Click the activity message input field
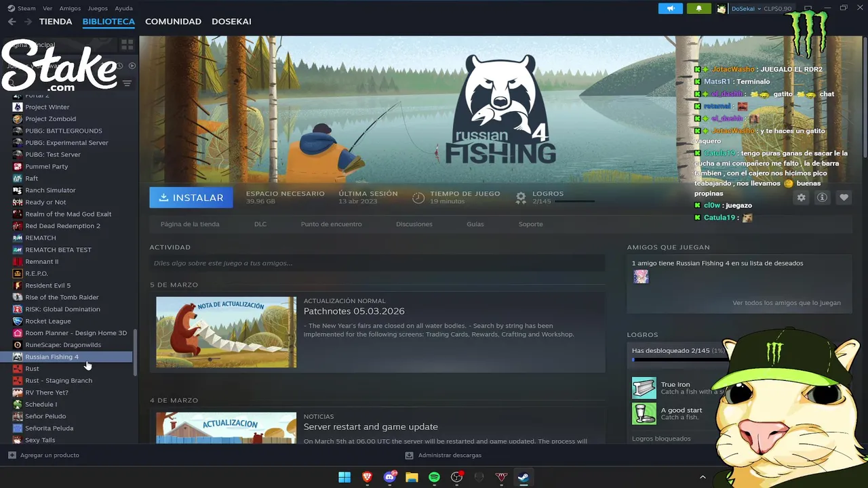The width and height of the screenshot is (868, 488). coord(377,263)
